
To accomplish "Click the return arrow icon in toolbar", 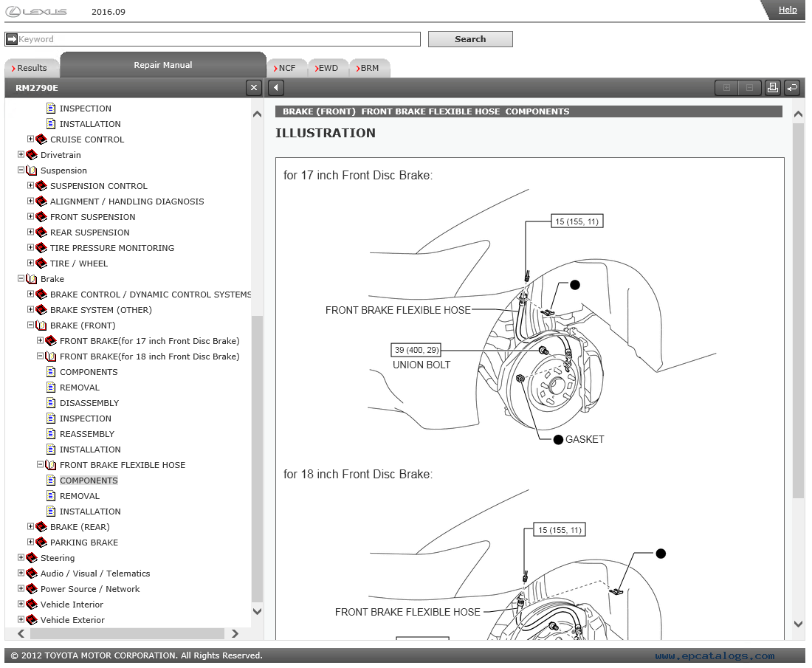I will [x=792, y=88].
